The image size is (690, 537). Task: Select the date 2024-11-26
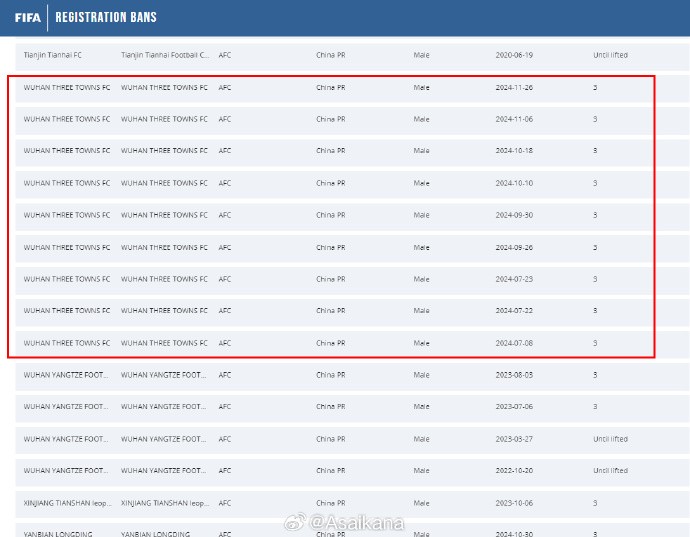coord(514,88)
